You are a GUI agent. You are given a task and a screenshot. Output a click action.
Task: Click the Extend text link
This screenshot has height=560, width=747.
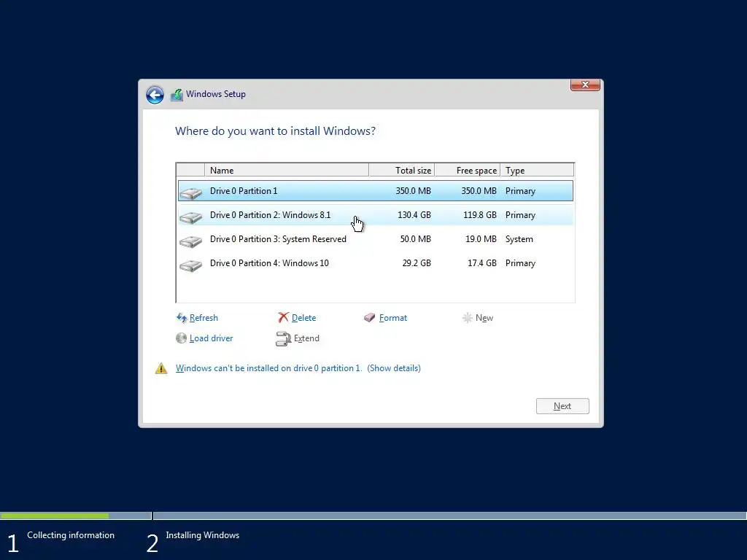(x=306, y=338)
